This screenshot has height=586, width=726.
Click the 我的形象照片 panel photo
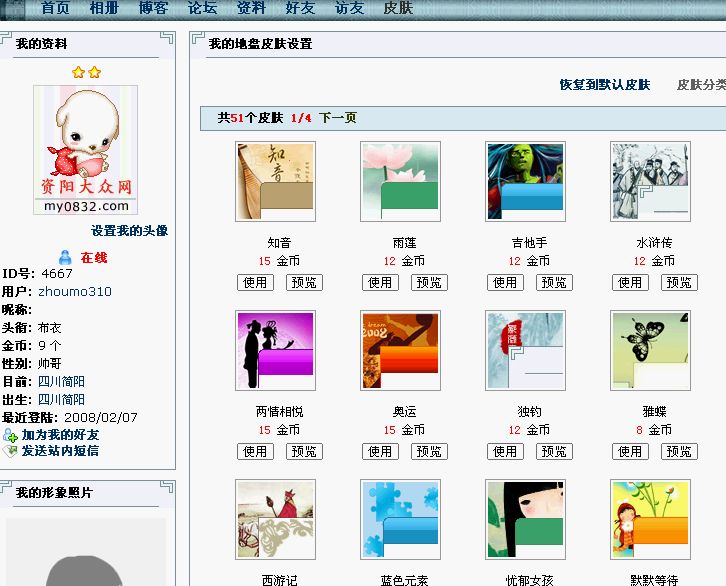coord(86,552)
